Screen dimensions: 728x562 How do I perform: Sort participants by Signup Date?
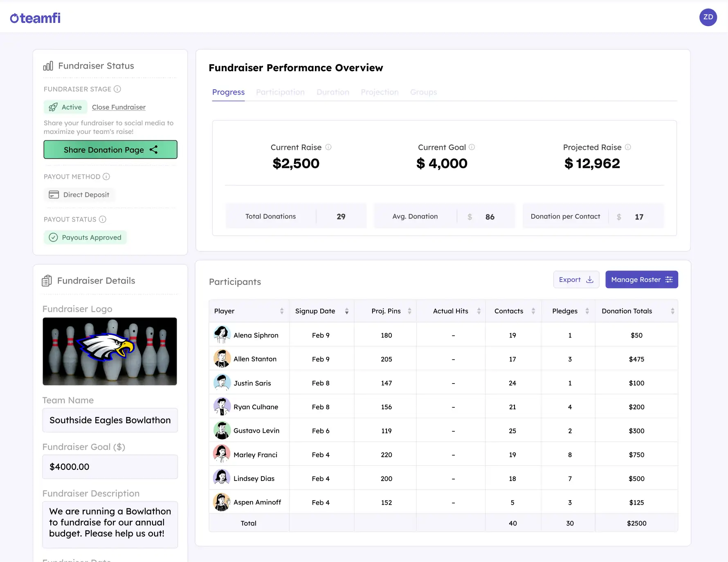[346, 311]
